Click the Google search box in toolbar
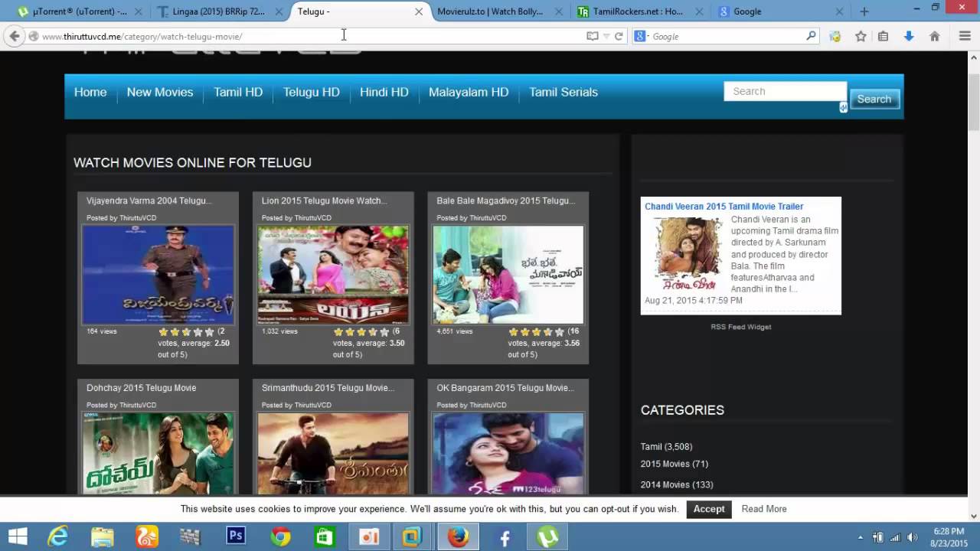The width and height of the screenshot is (980, 551). click(727, 36)
